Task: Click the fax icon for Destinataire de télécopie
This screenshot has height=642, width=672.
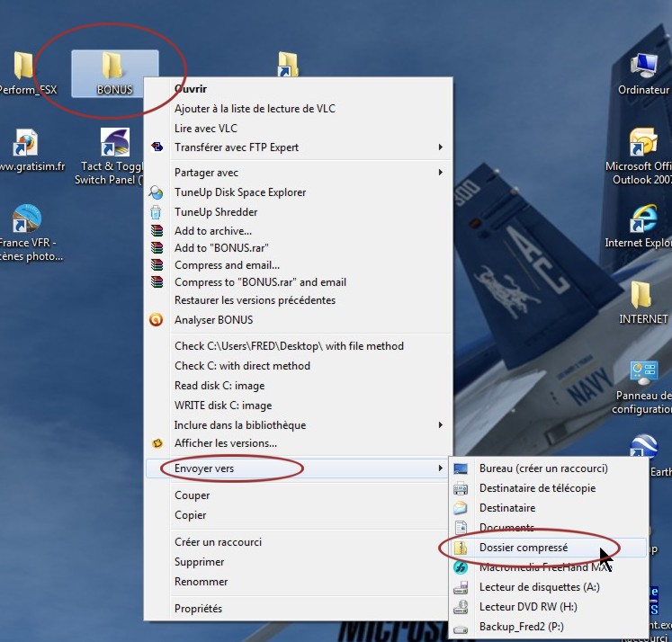Action: click(461, 488)
